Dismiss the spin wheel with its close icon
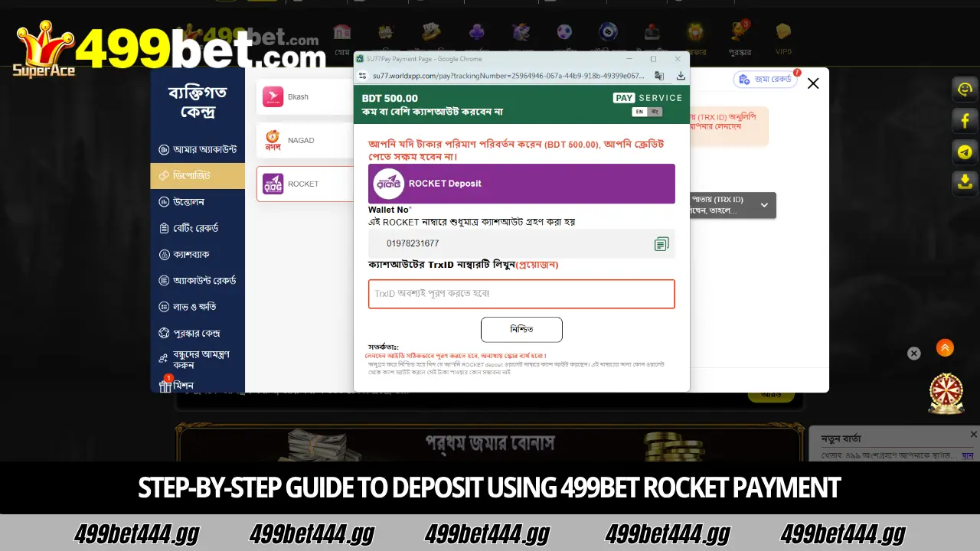 (x=913, y=353)
